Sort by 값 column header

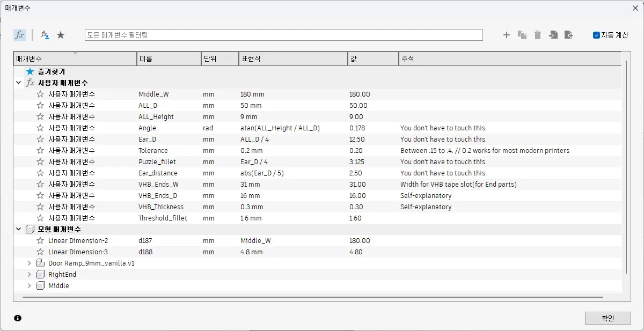click(373, 58)
